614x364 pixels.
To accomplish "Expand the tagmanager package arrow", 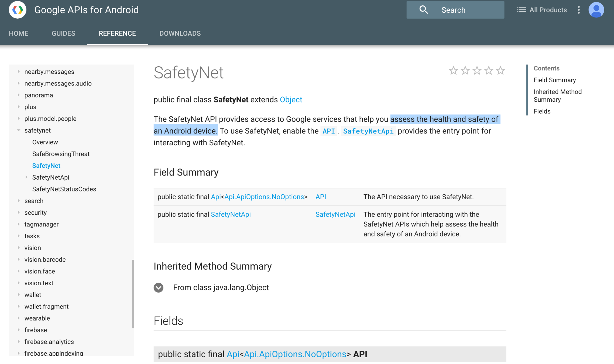I will [x=19, y=224].
